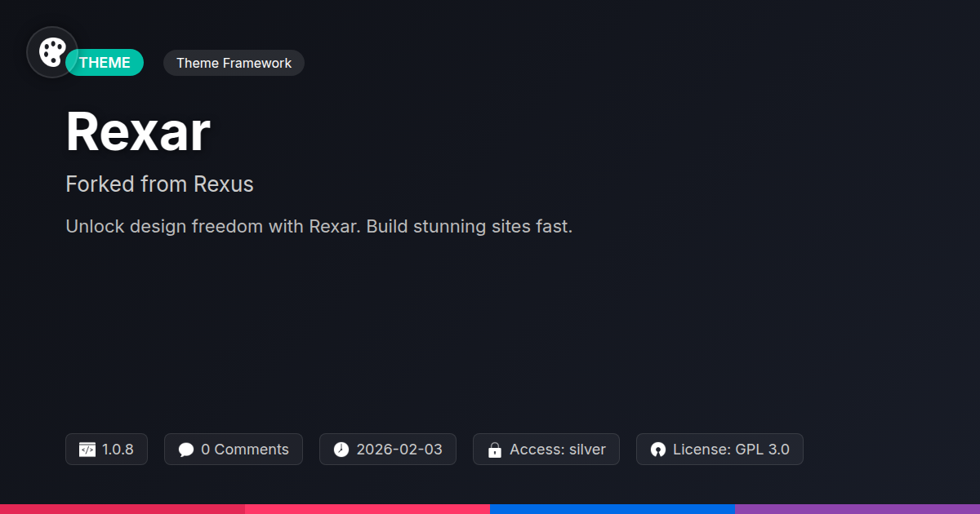Open the Theme Framework category tag

click(234, 63)
